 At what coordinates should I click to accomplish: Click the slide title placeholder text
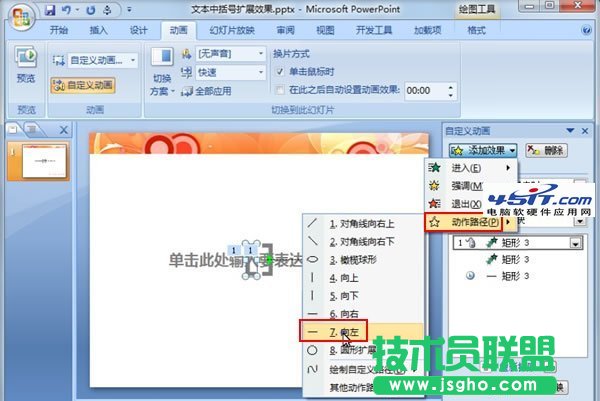coord(235,260)
